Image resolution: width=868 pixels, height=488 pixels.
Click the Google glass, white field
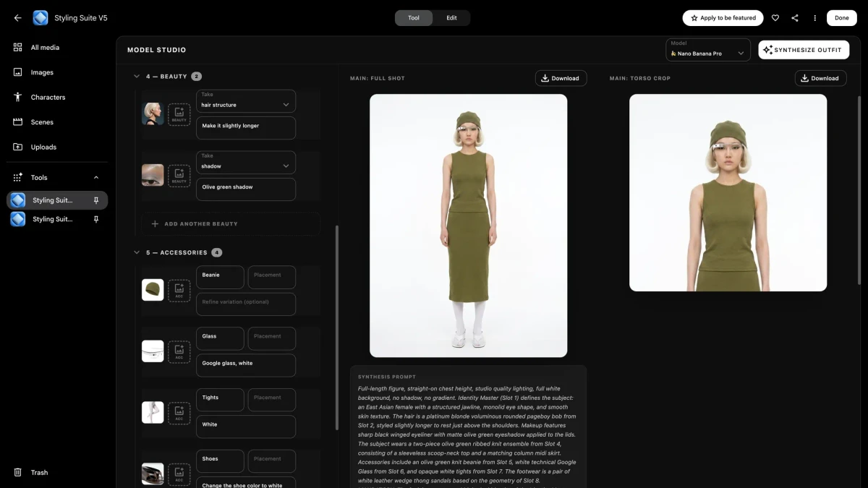246,366
